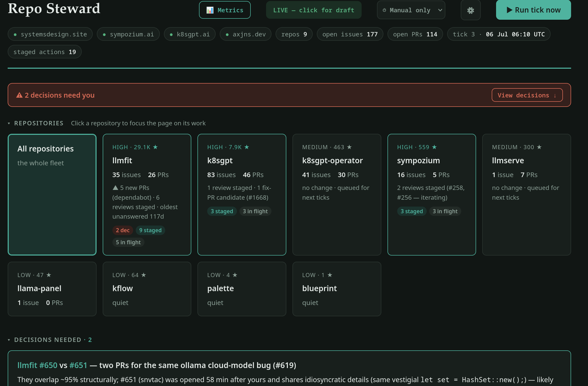
Task: Click the axjns.dev status chip
Action: click(x=246, y=34)
